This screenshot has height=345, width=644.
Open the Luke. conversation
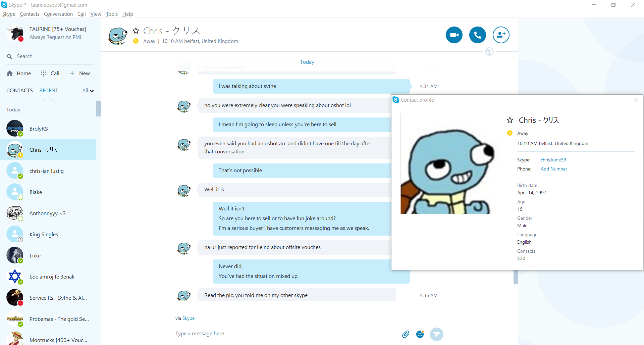(x=48, y=255)
